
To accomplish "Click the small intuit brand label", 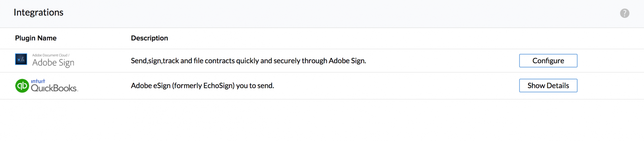I will coord(38,81).
